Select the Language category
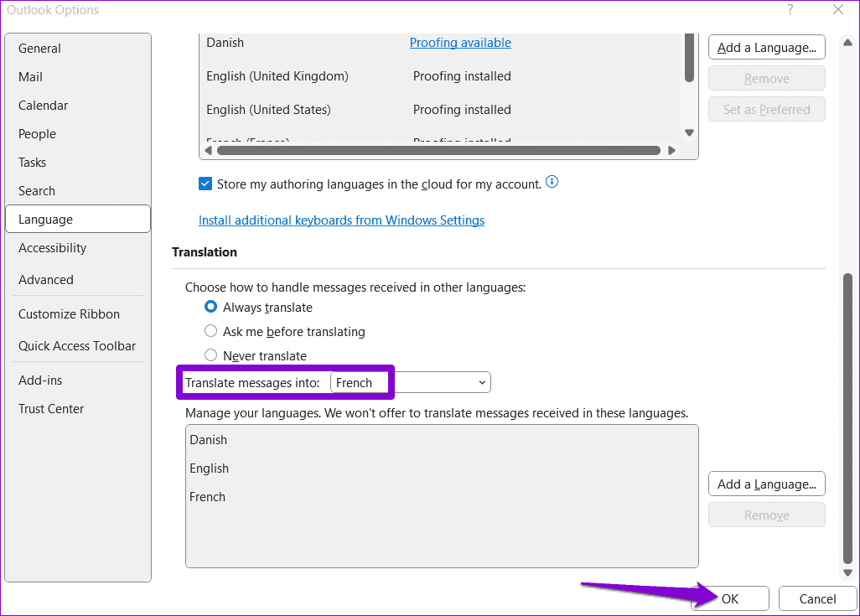860x616 pixels. tap(78, 219)
